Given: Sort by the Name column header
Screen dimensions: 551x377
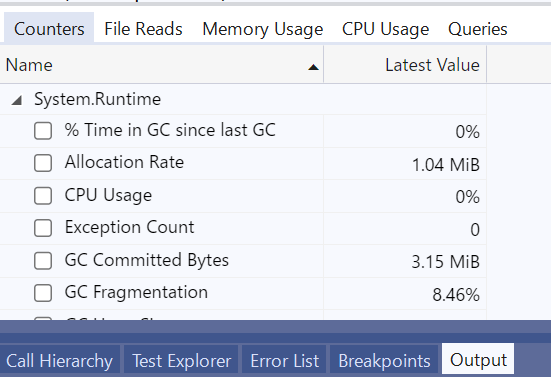Looking at the screenshot, I should click(161, 65).
